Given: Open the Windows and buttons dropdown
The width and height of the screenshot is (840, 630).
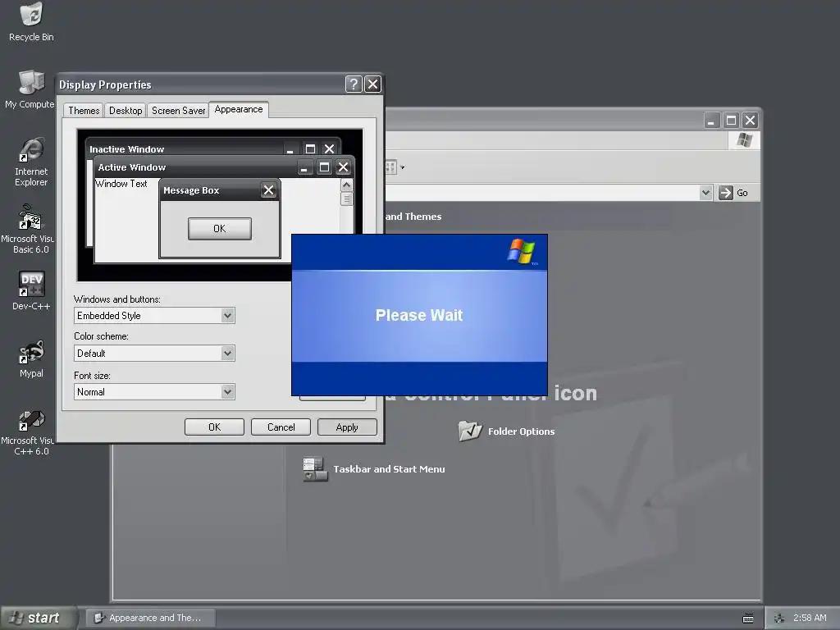Looking at the screenshot, I should [x=228, y=316].
